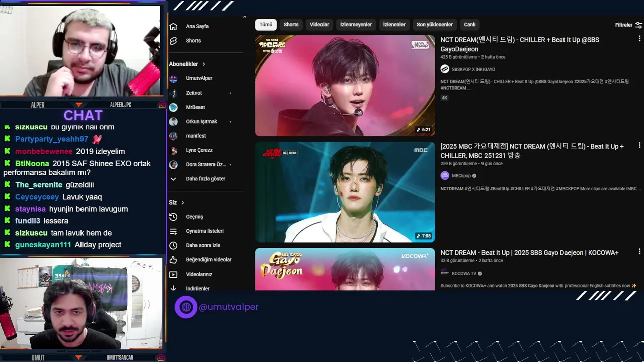The image size is (644, 362).
Task: Click chat username BtlNoona
Action: coord(32,163)
